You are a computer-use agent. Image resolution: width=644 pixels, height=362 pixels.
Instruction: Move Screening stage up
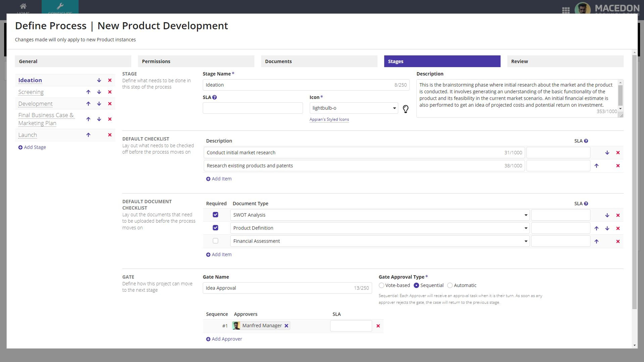click(x=88, y=92)
